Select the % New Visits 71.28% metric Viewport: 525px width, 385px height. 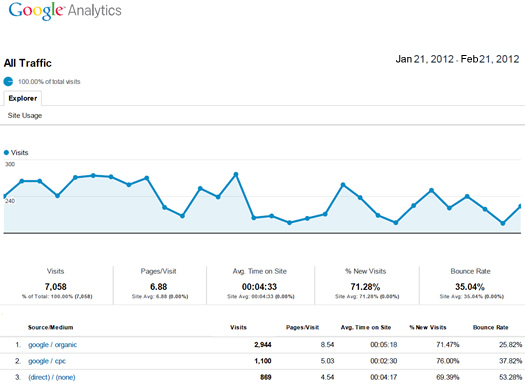click(x=366, y=285)
